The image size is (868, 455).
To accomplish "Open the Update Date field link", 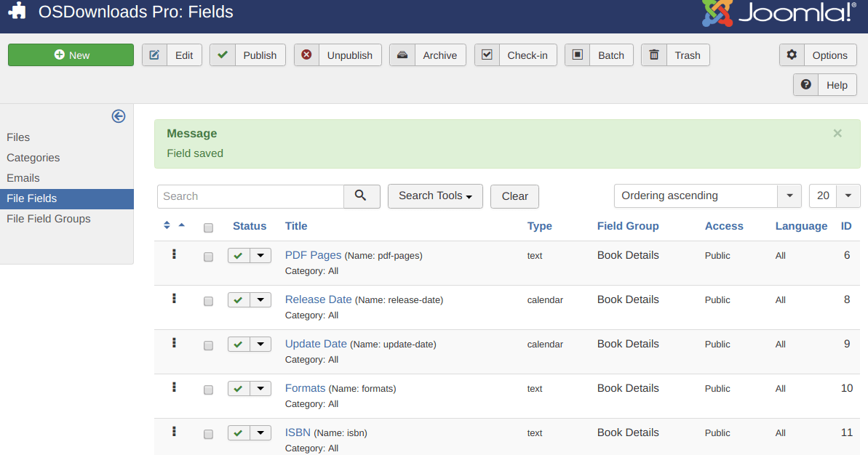I will pos(316,343).
